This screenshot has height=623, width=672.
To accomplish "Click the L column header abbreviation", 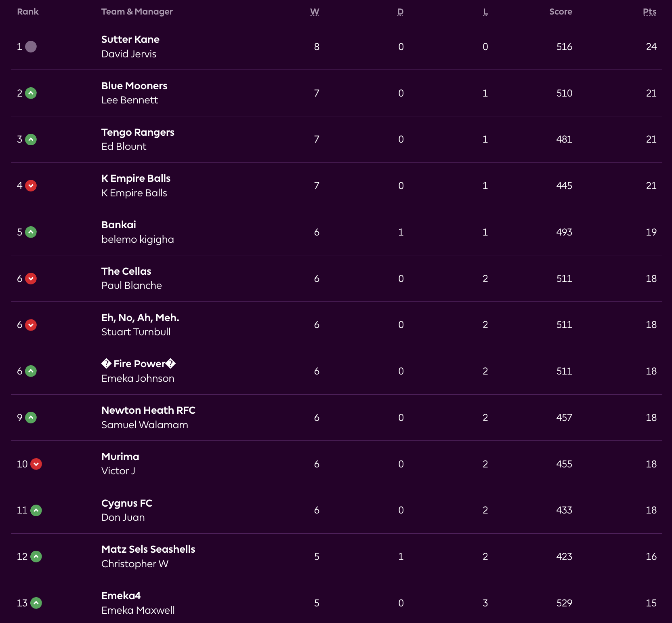I will click(485, 12).
